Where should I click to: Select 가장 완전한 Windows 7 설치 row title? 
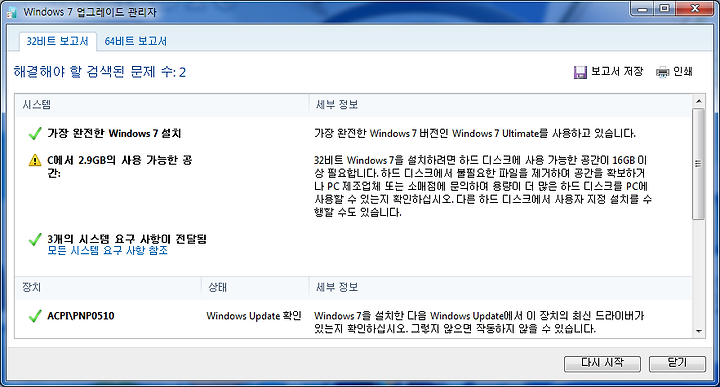tap(114, 134)
